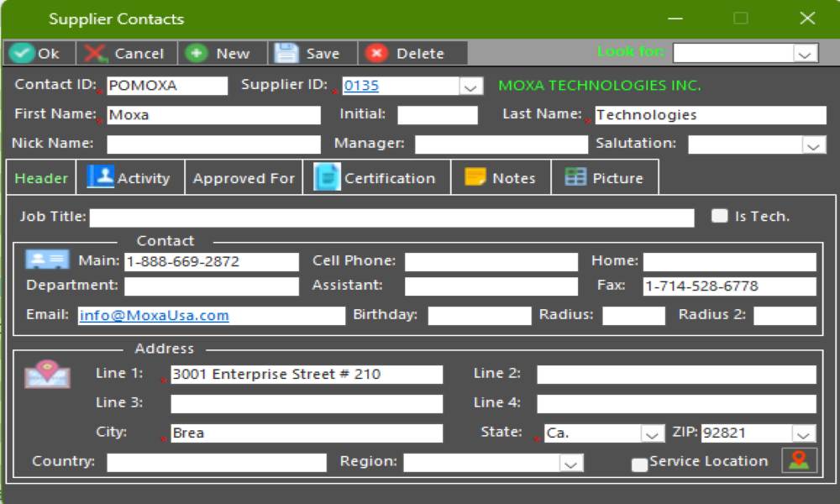
Task: Expand the State dropdown
Action: pyautogui.click(x=653, y=434)
